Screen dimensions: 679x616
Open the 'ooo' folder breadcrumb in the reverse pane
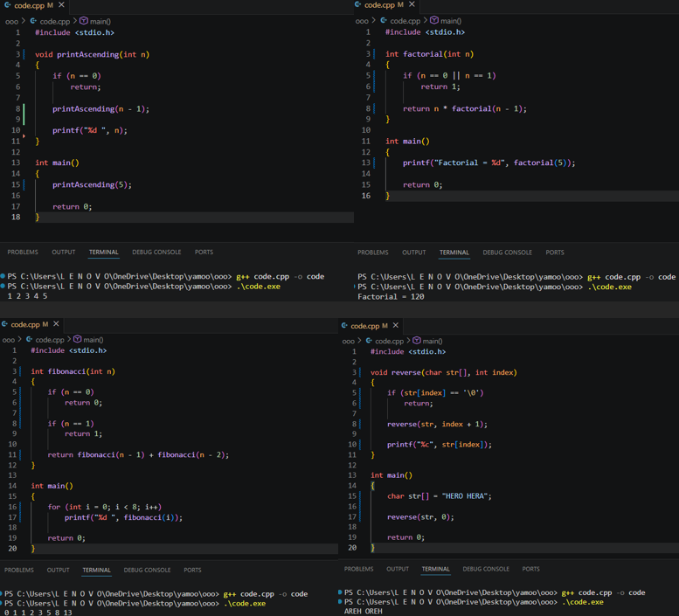click(348, 342)
